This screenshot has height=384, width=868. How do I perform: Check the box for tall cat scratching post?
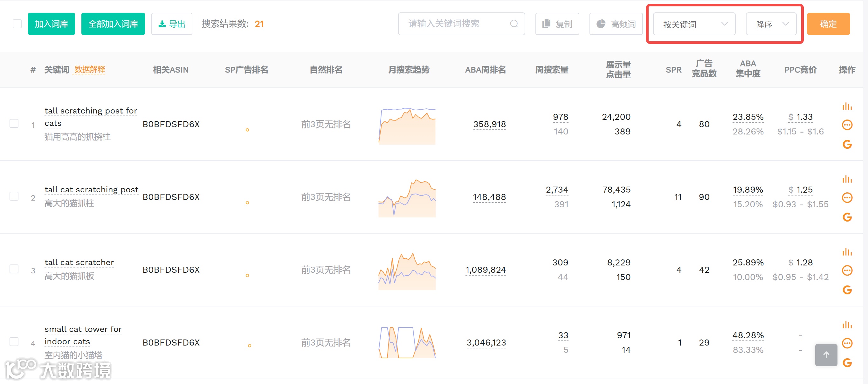point(14,196)
